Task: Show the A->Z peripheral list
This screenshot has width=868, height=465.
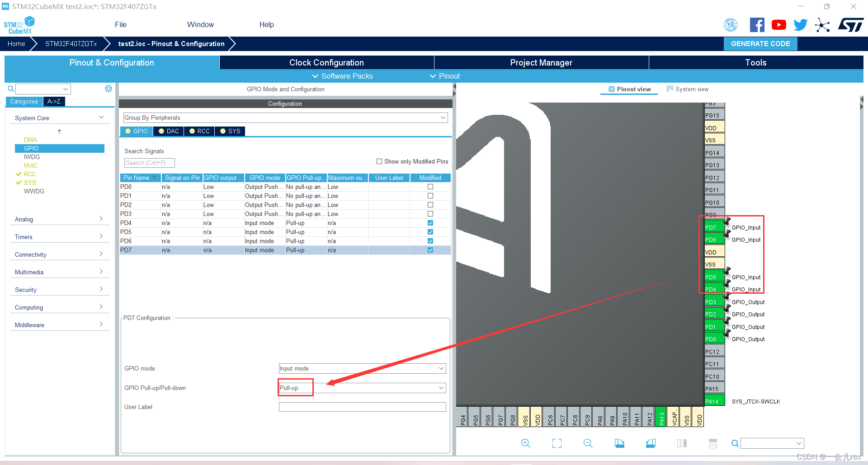Action: click(x=54, y=101)
